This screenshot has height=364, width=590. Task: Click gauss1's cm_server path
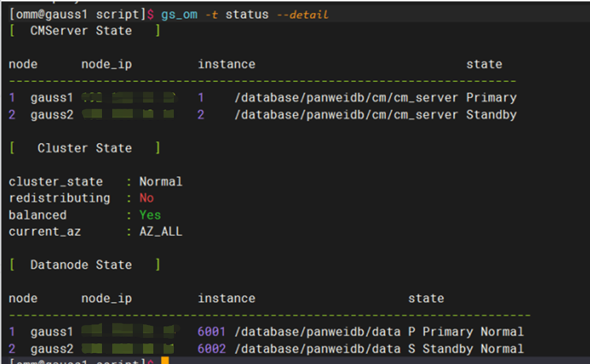(x=346, y=98)
